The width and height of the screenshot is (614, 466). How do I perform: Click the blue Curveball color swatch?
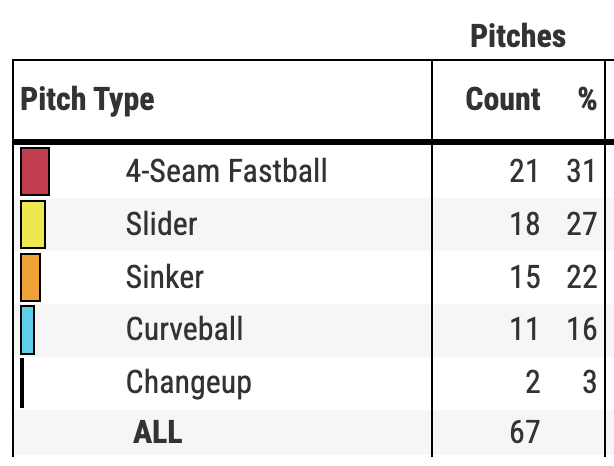[x=27, y=330]
